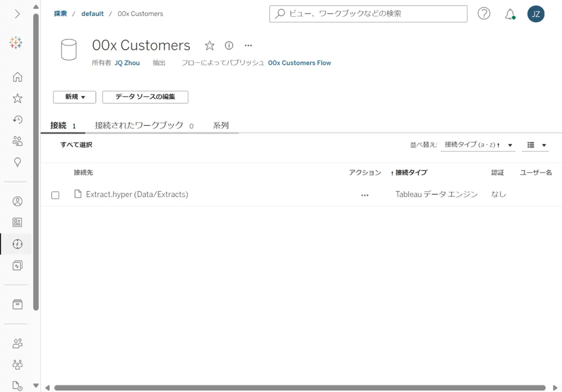The image size is (562, 392).
Task: Open the list view mode dropdown
Action: 536,145
